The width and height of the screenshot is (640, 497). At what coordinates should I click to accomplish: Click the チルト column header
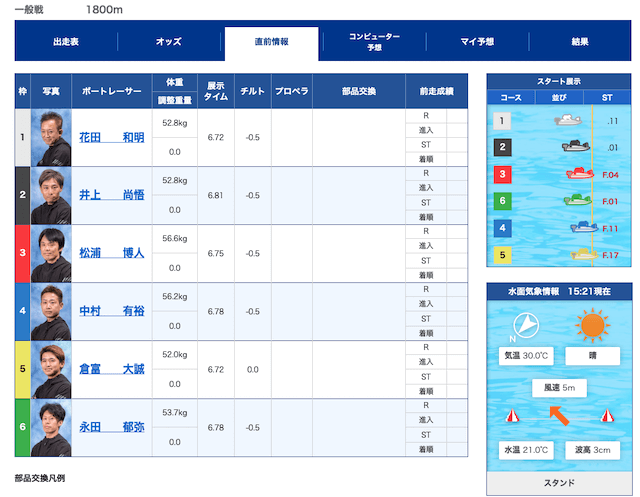click(253, 91)
